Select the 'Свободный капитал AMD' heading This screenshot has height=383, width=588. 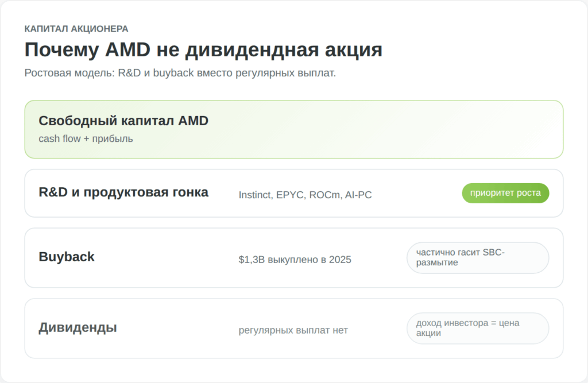point(123,121)
